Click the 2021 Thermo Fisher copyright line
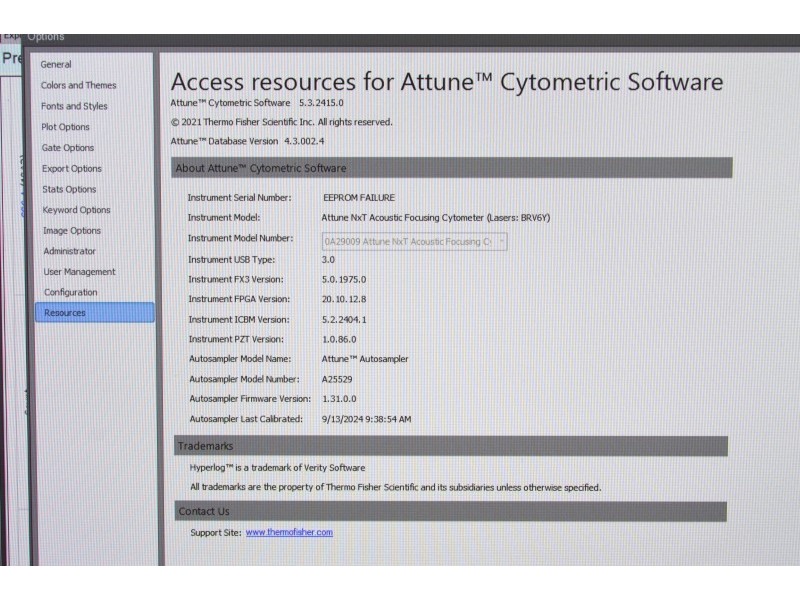Viewport: 800px width, 600px height. [282, 122]
